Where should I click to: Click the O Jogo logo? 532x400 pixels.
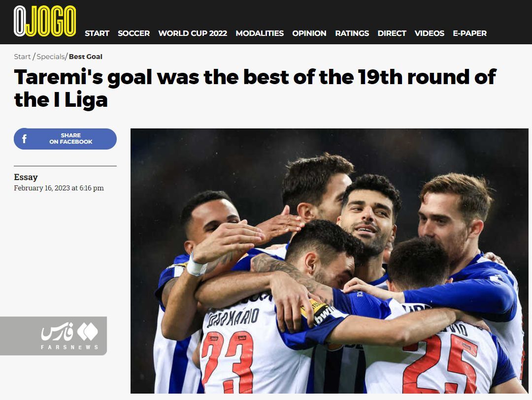[x=45, y=21]
